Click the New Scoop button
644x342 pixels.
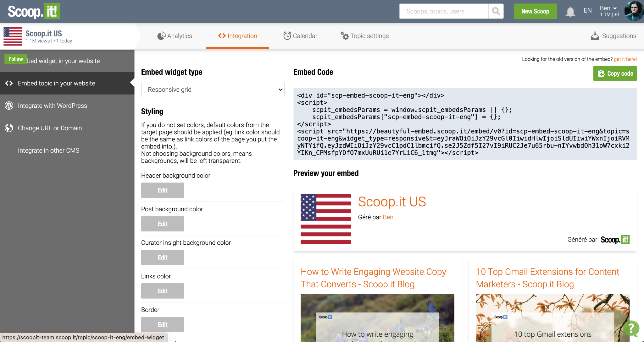pyautogui.click(x=535, y=11)
